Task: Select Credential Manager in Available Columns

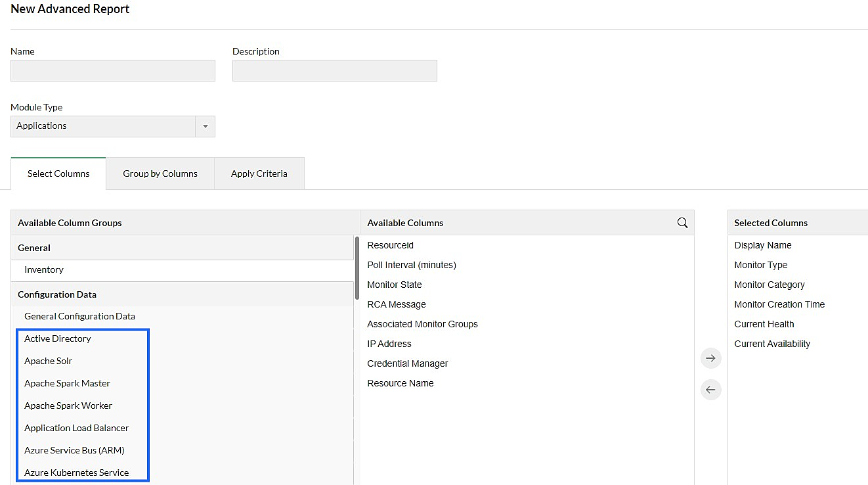Action: (x=407, y=363)
